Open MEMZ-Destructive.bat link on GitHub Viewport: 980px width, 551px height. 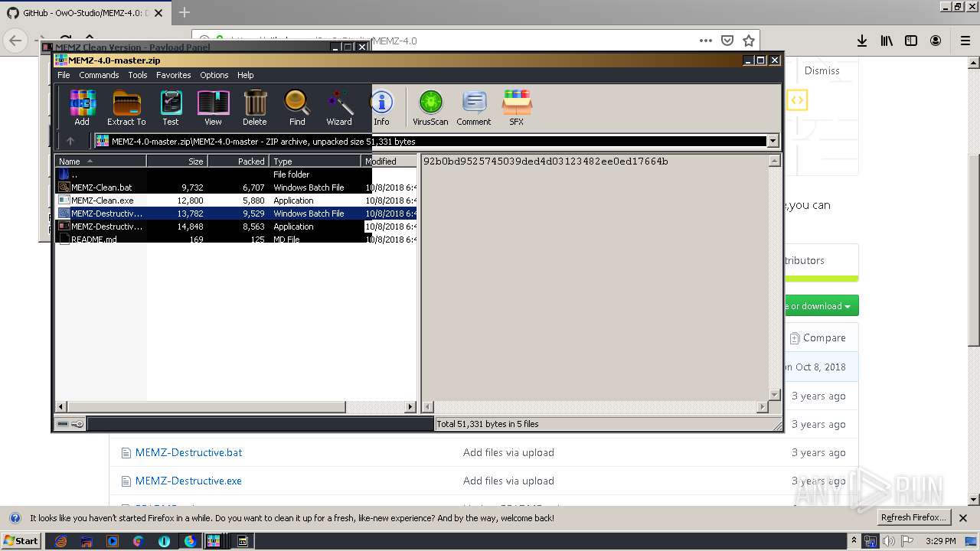pos(188,452)
